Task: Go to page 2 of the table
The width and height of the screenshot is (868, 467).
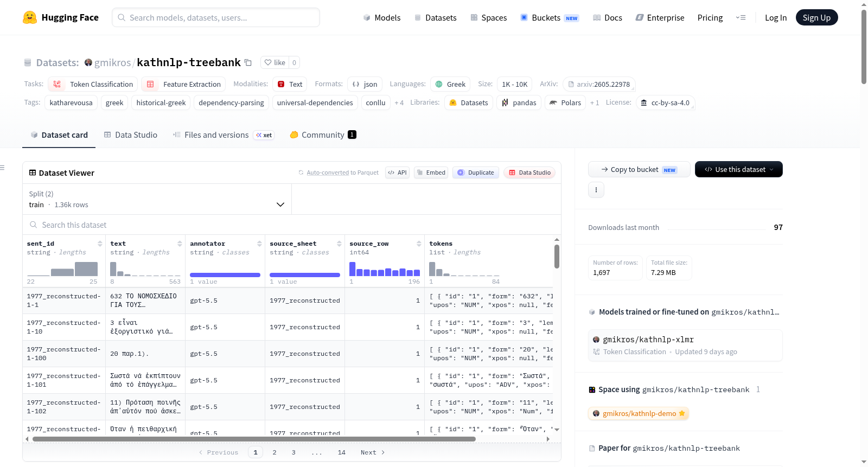Action: (x=275, y=452)
